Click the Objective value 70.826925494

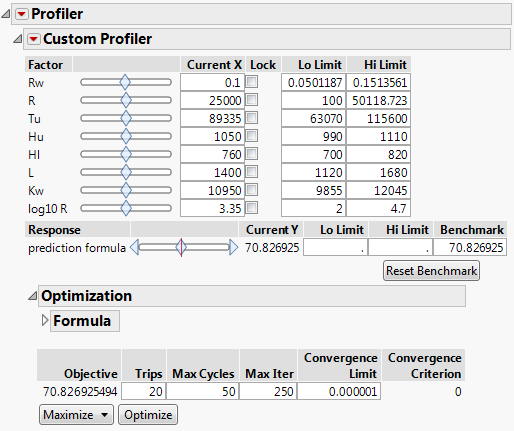coord(80,391)
